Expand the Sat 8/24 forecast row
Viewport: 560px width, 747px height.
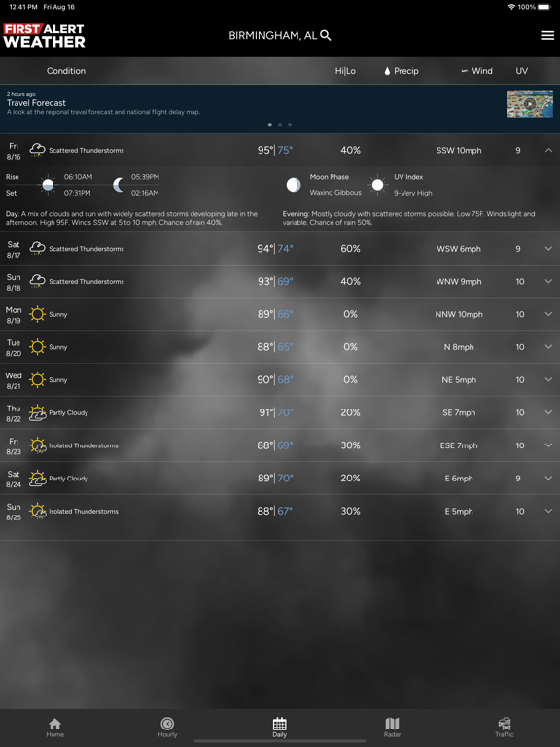[548, 479]
